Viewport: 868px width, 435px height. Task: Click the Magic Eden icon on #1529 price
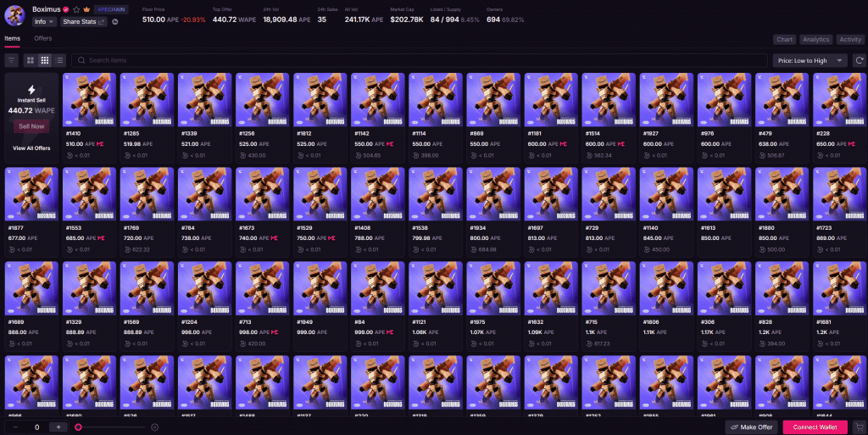pyautogui.click(x=331, y=238)
